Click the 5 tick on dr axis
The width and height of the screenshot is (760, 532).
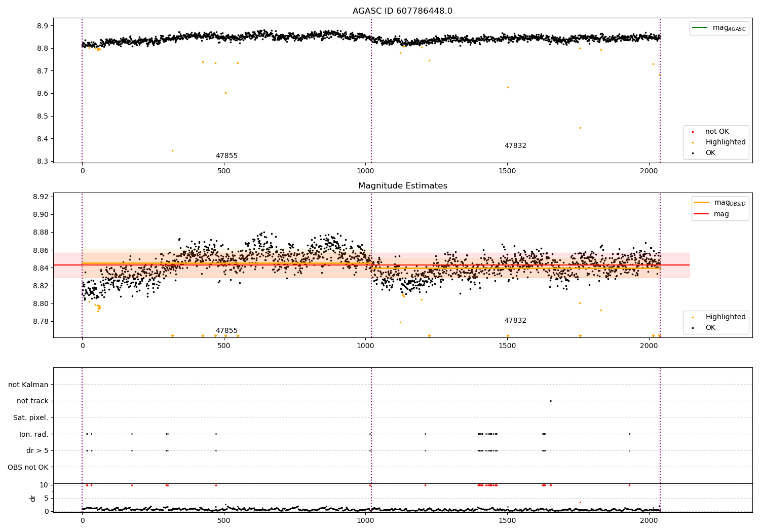point(47,498)
